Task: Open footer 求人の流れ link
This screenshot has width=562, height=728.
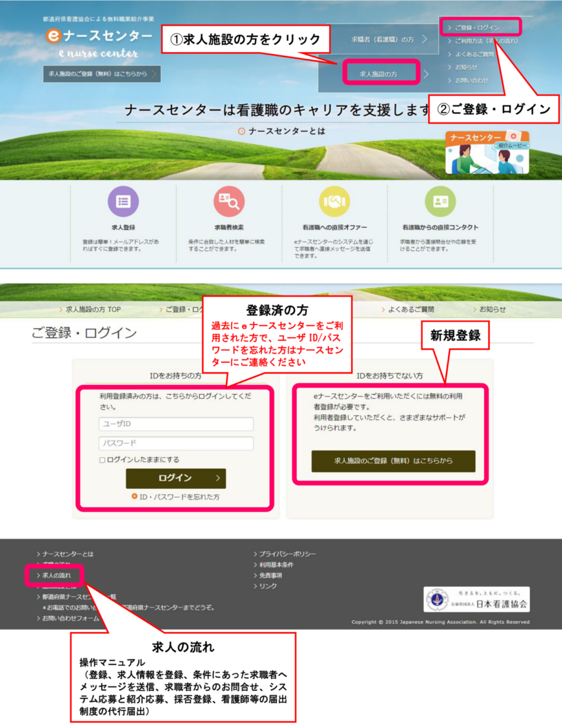Action: (54, 575)
